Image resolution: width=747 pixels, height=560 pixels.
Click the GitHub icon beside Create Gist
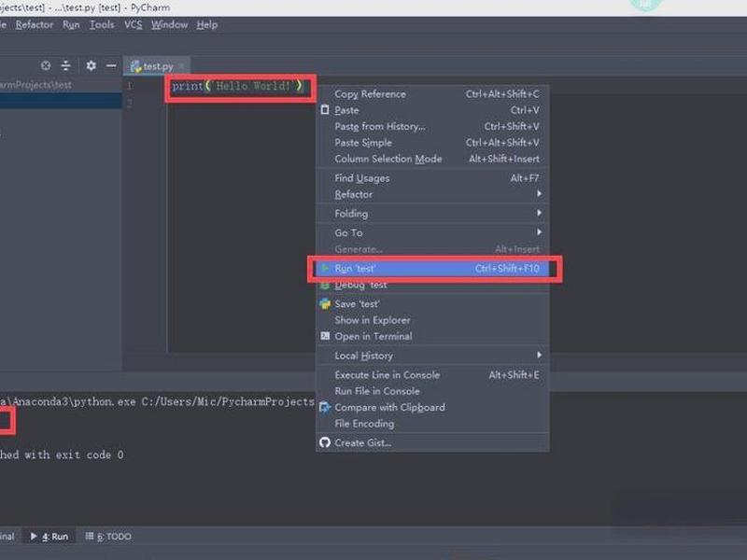tap(325, 442)
